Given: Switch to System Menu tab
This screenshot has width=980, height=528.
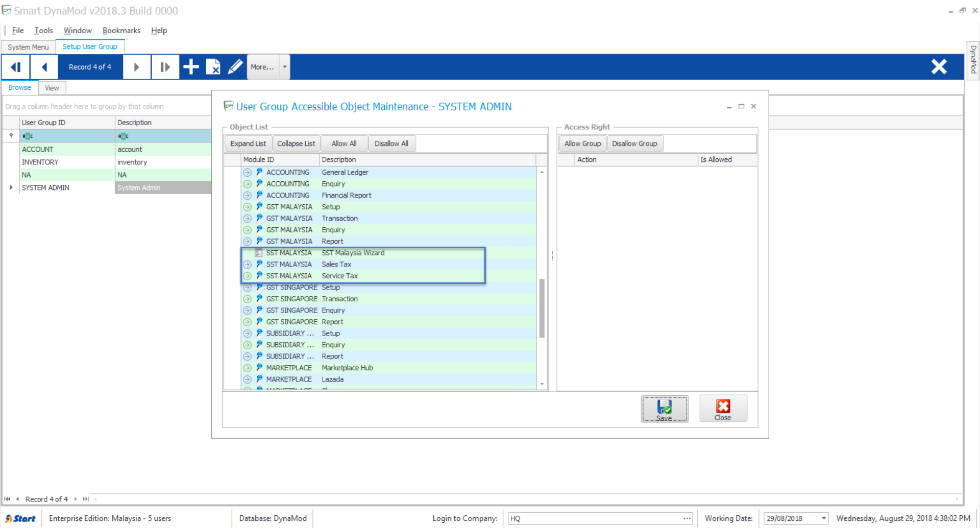Looking at the screenshot, I should [x=28, y=47].
